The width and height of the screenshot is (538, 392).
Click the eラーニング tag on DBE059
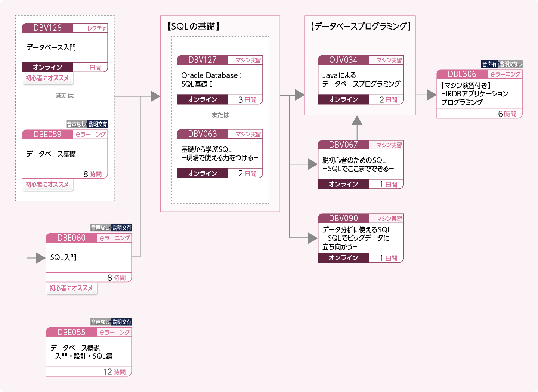tap(91, 134)
